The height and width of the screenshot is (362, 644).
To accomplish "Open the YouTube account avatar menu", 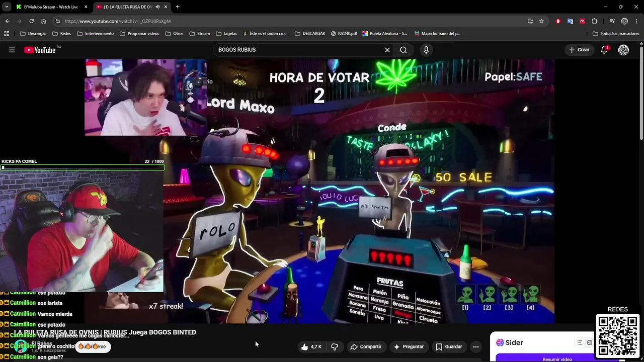I will 623,50.
